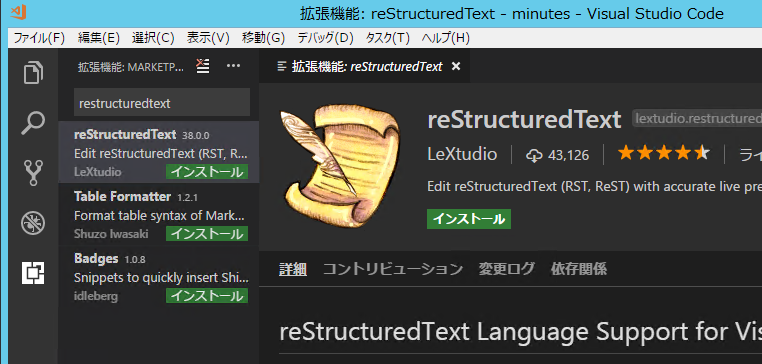Viewport: 762px width, 364px height.
Task: Click the lextudio.restructuredtext identifier badge
Action: (697, 119)
